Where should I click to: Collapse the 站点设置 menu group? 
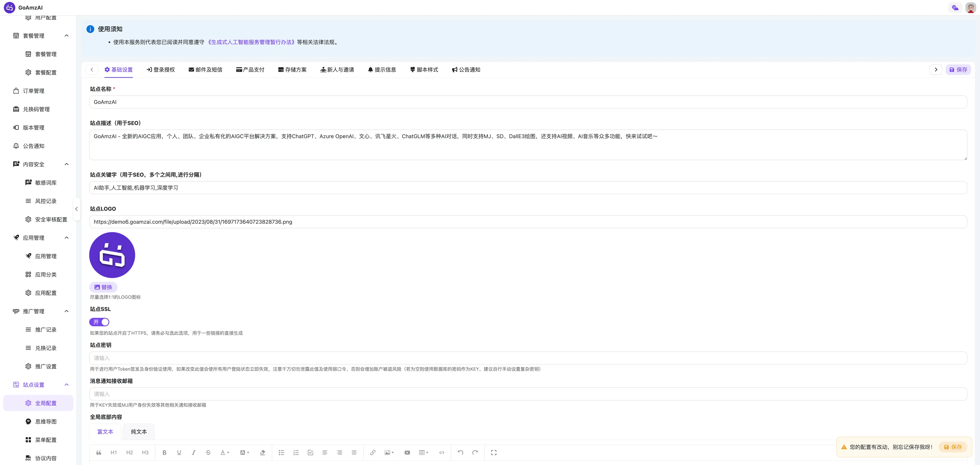[x=67, y=385]
